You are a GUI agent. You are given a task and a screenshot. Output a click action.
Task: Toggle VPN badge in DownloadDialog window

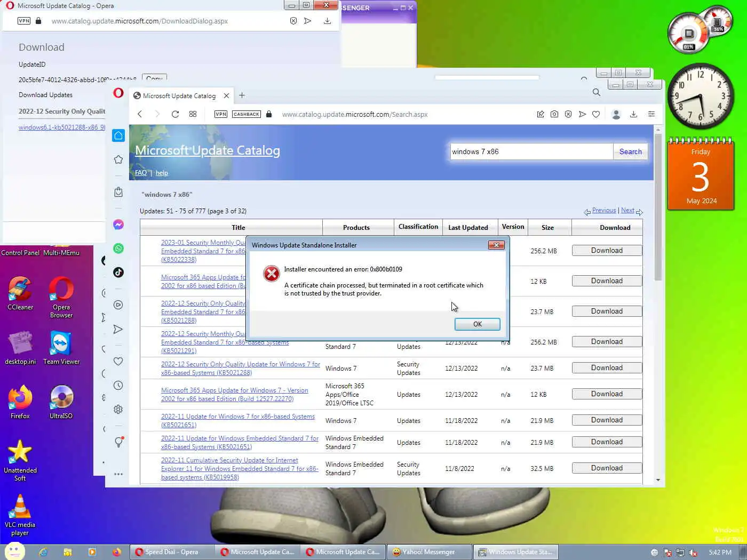coord(24,21)
